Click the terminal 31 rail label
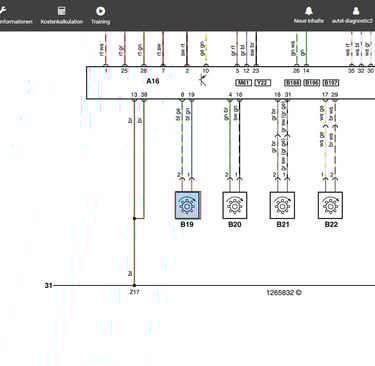The width and height of the screenshot is (375, 366). tap(49, 285)
